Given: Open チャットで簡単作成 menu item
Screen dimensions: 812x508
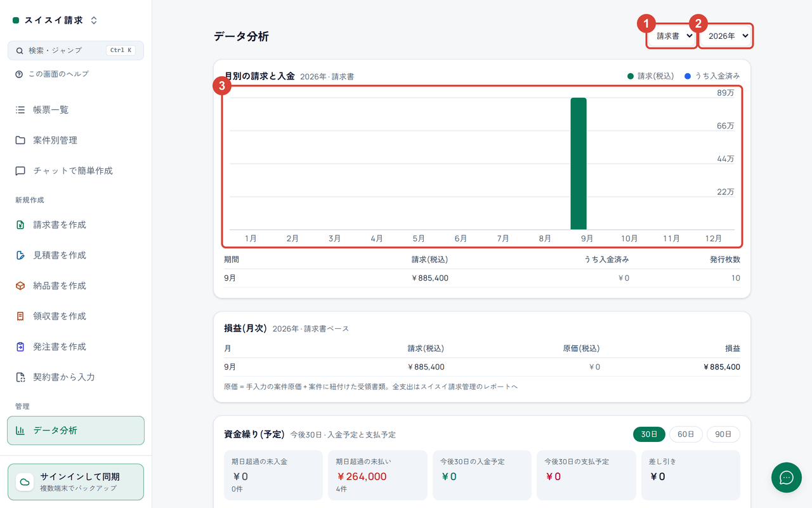Looking at the screenshot, I should 75,171.
